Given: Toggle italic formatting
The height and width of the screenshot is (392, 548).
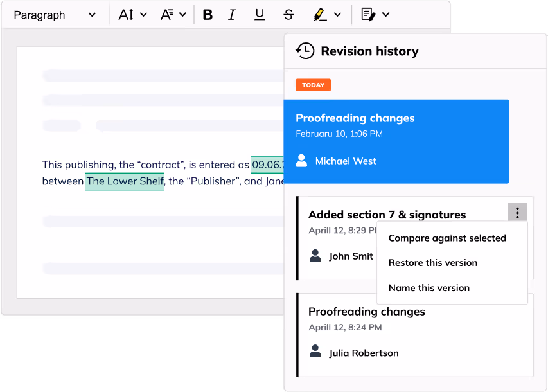Looking at the screenshot, I should point(232,15).
